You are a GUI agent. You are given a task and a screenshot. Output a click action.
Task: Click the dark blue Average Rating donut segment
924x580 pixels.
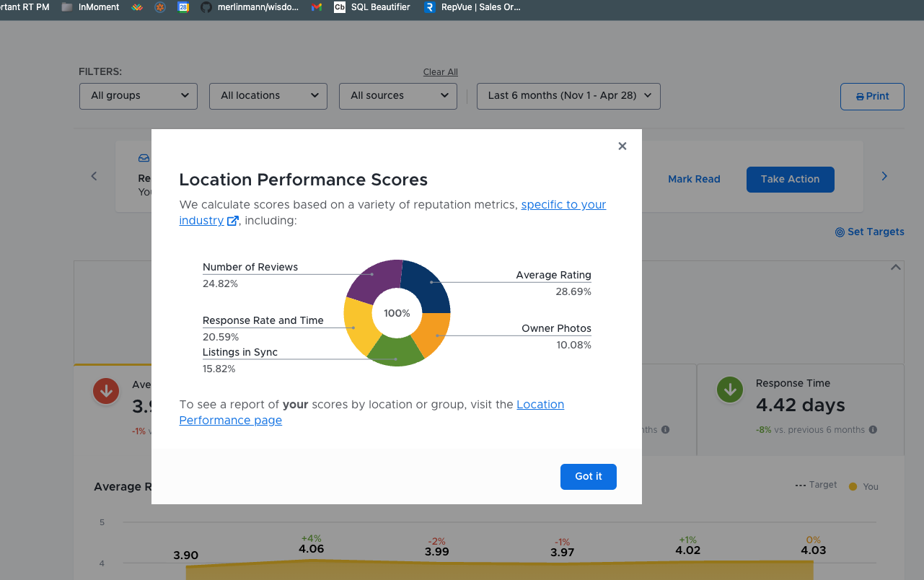(429, 285)
